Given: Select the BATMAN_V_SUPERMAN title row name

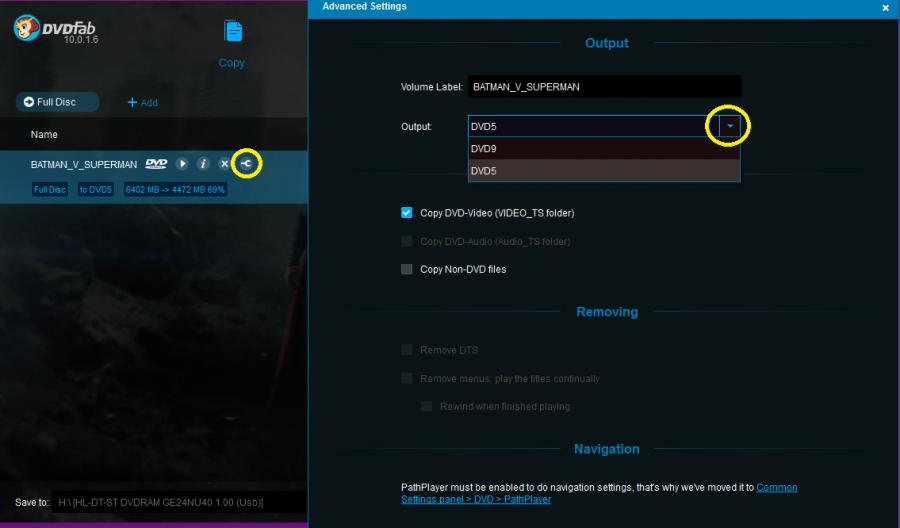Looking at the screenshot, I should (x=84, y=165).
